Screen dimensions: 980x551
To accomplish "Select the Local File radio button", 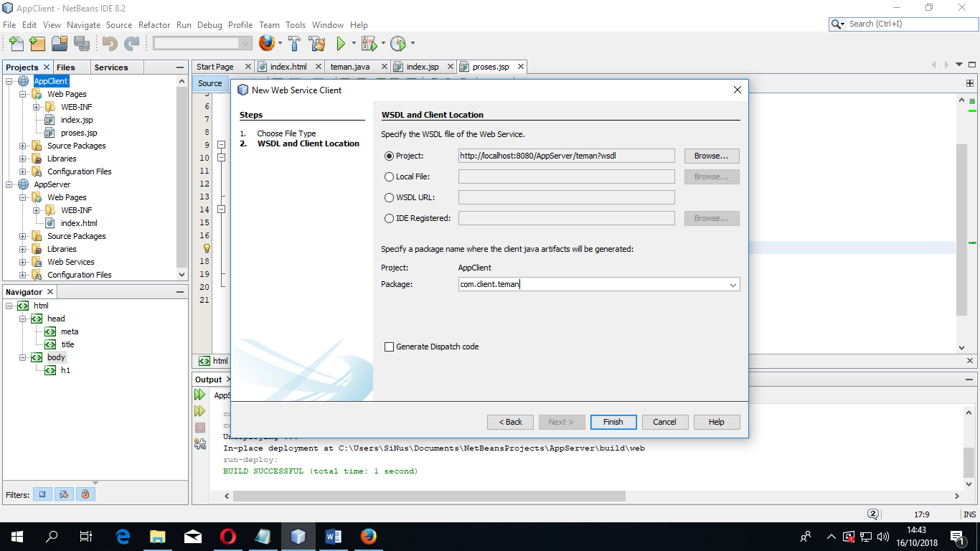I will [x=390, y=176].
